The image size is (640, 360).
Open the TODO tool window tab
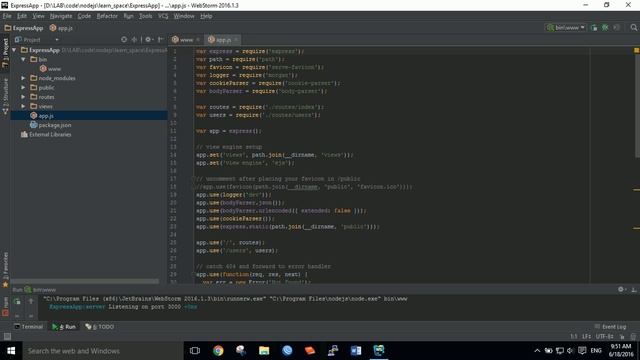pos(100,327)
